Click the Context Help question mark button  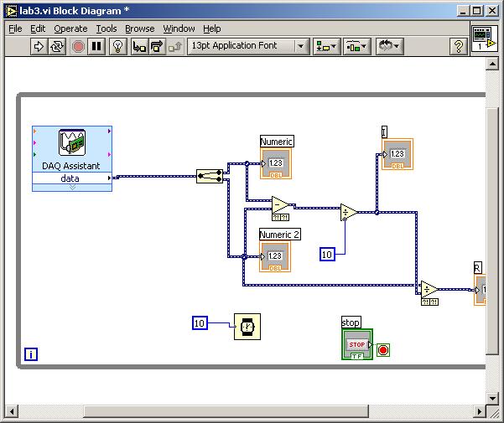pyautogui.click(x=459, y=47)
